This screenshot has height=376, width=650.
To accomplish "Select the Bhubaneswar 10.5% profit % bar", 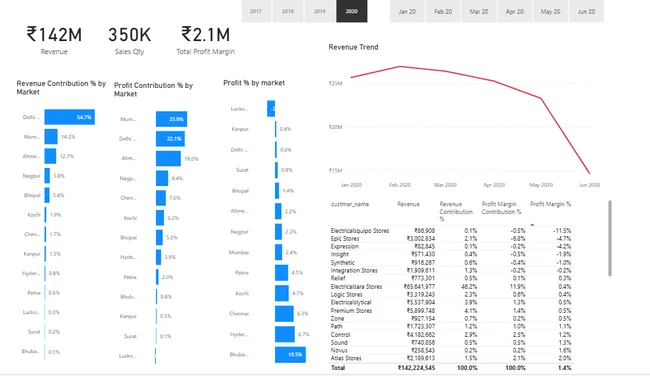I will click(x=290, y=354).
